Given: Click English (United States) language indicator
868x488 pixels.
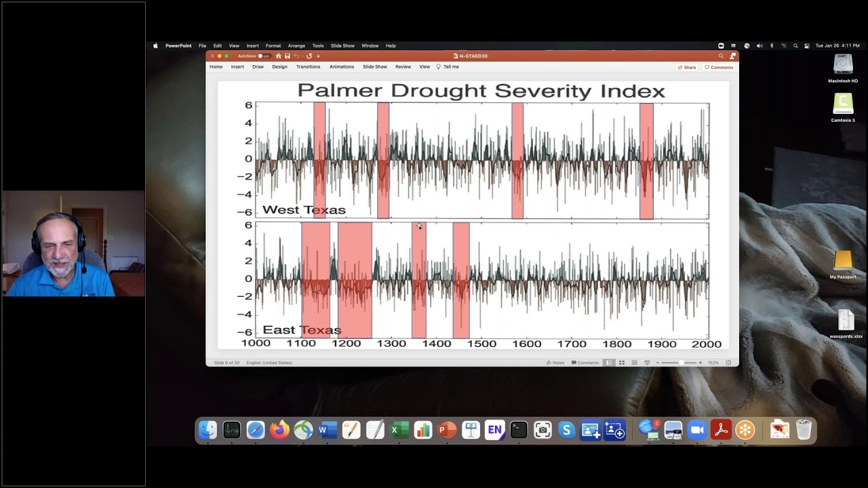Looking at the screenshot, I should (x=269, y=363).
